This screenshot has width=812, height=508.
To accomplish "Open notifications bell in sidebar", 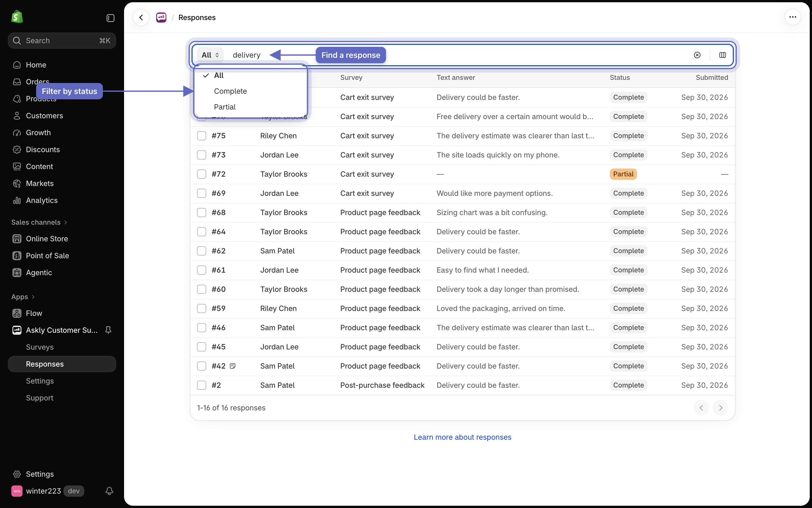I will point(109,491).
